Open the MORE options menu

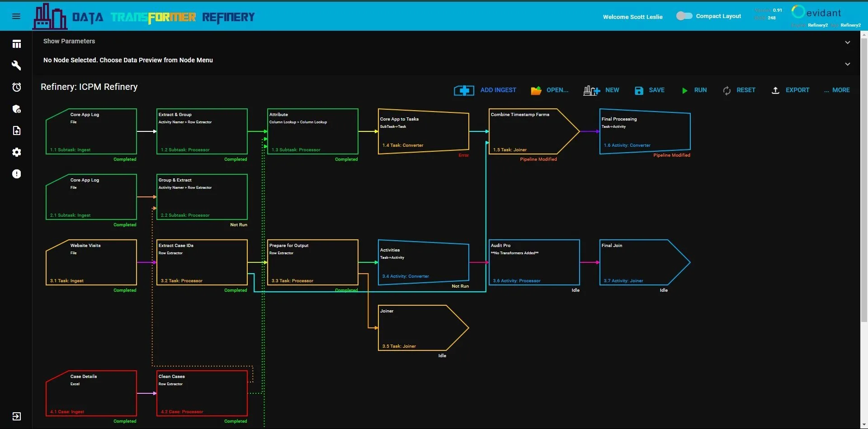click(x=836, y=90)
